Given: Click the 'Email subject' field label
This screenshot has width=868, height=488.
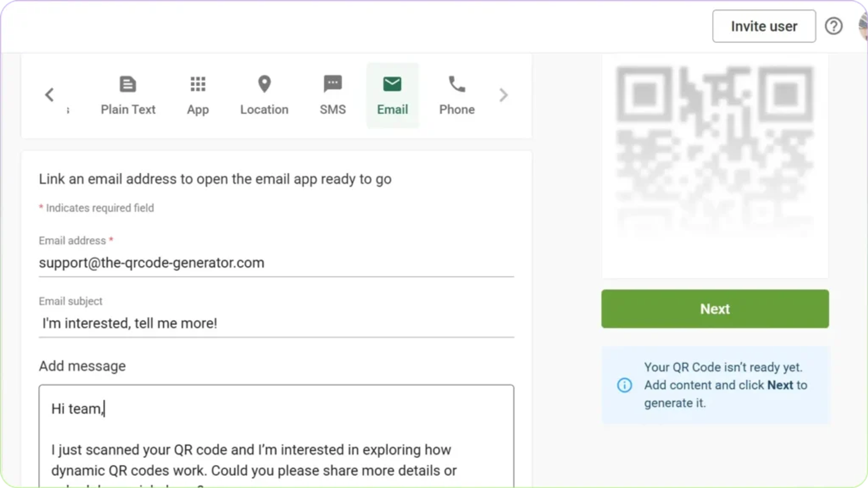Looking at the screenshot, I should 71,301.
